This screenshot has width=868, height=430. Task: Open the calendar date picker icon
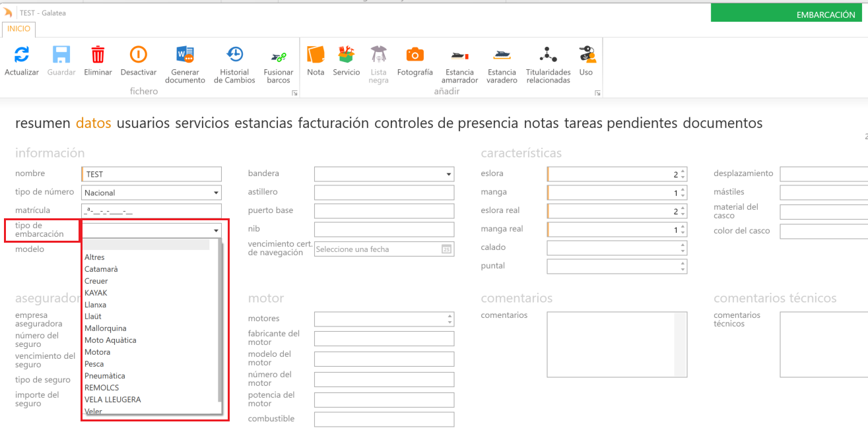(x=446, y=249)
